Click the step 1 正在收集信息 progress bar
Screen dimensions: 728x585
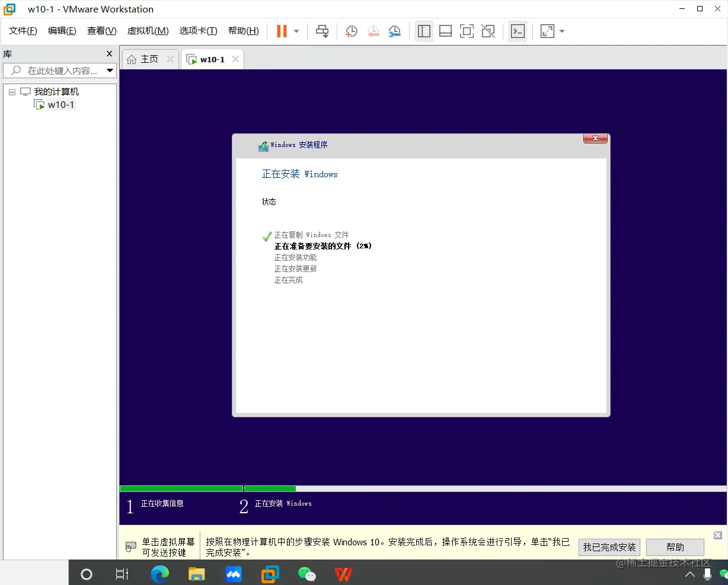point(181,489)
